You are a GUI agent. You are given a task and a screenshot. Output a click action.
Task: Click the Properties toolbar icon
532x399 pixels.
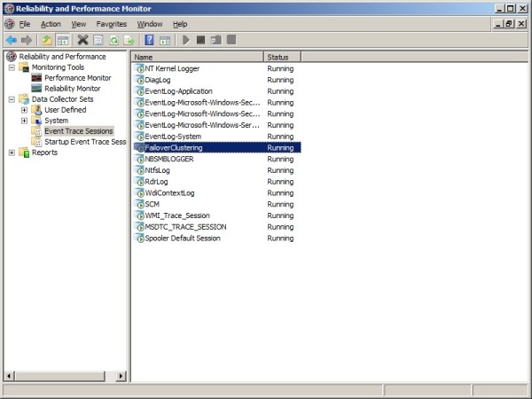click(x=98, y=40)
